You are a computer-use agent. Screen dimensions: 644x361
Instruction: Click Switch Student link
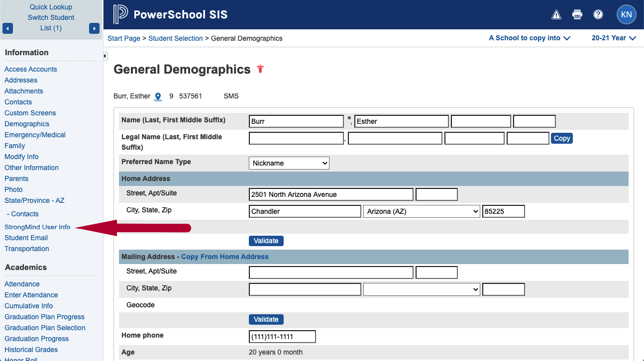tap(51, 17)
